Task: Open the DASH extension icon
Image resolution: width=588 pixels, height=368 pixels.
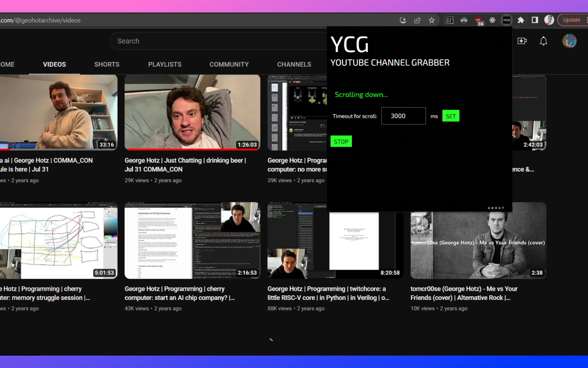Action: pos(450,20)
